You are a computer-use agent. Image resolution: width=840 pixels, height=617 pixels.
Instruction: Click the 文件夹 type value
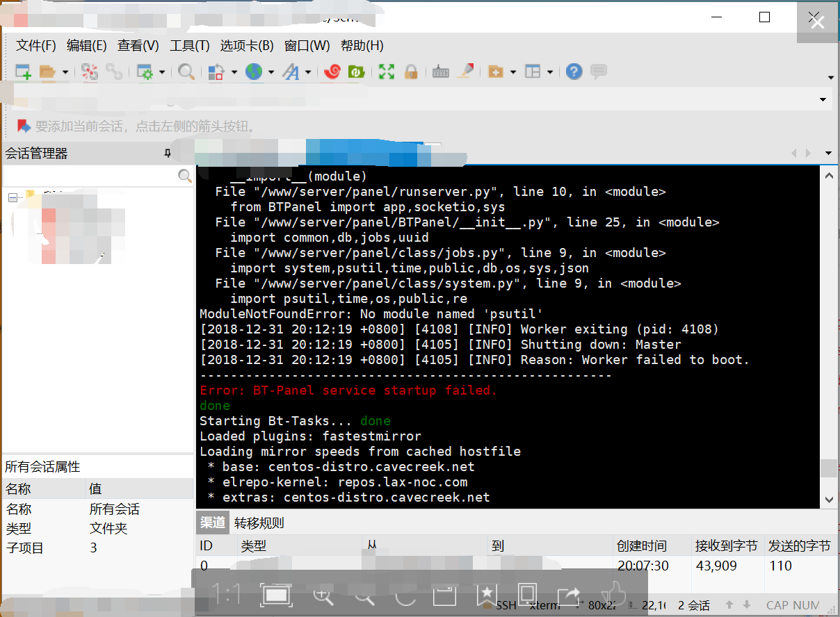[108, 529]
